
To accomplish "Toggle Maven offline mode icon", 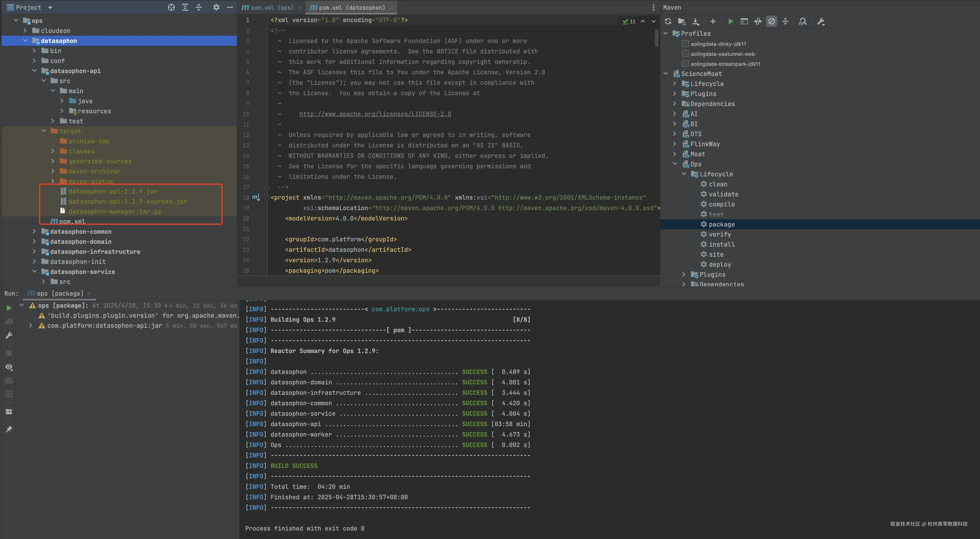I will [x=757, y=22].
